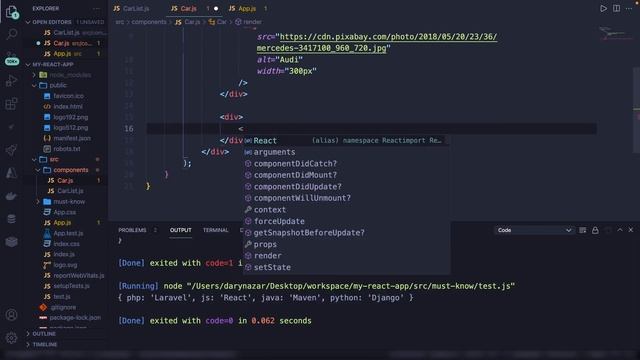Split the editor to the right

[616, 8]
